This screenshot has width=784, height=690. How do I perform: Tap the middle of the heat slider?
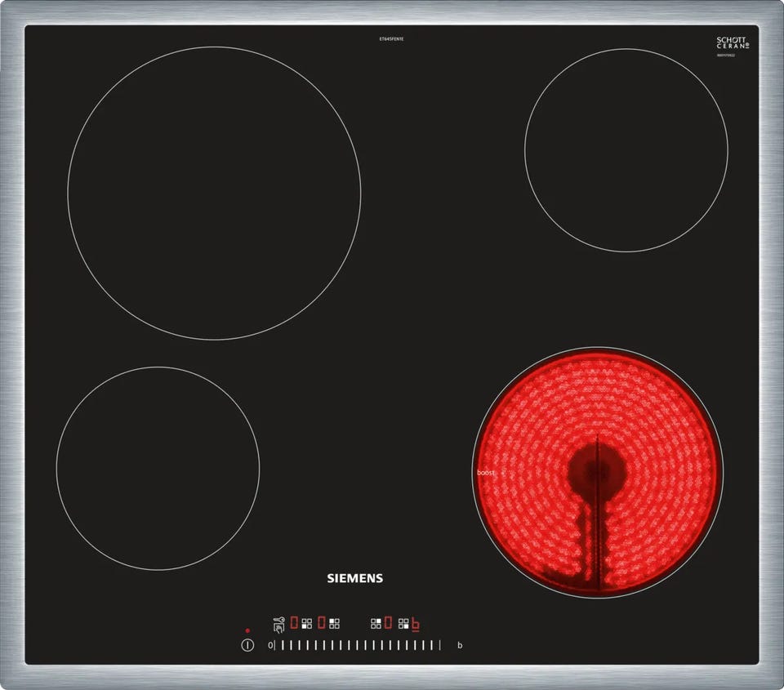click(356, 645)
